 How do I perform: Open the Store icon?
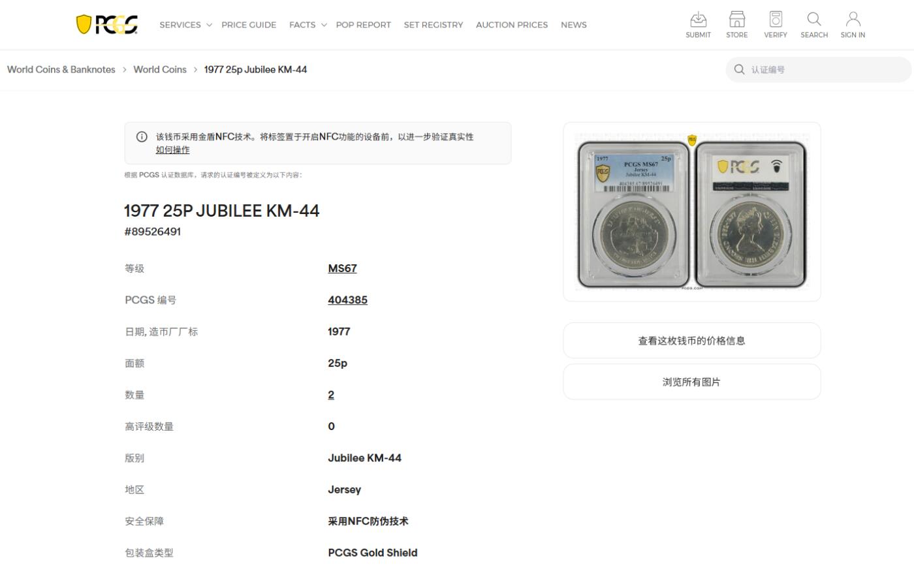pyautogui.click(x=737, y=19)
